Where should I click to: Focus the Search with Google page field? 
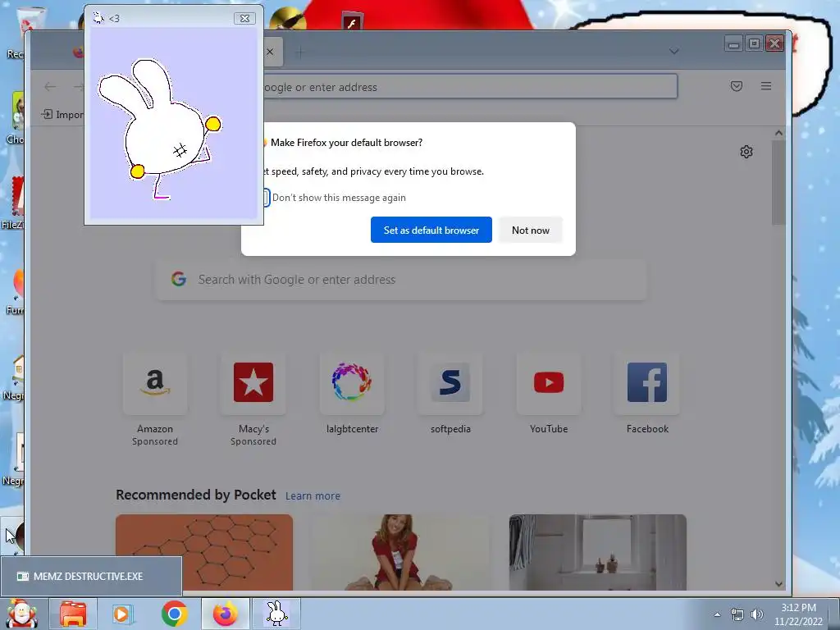pos(400,280)
